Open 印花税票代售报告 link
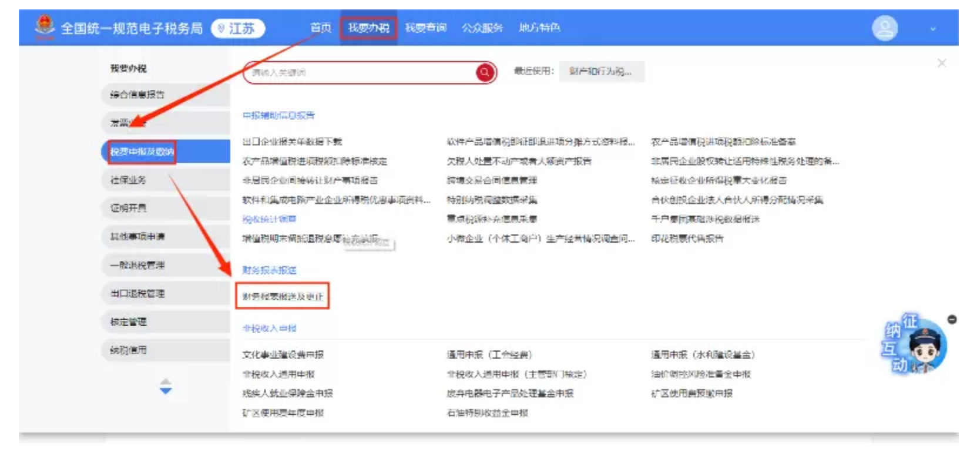980x456 pixels. (687, 239)
